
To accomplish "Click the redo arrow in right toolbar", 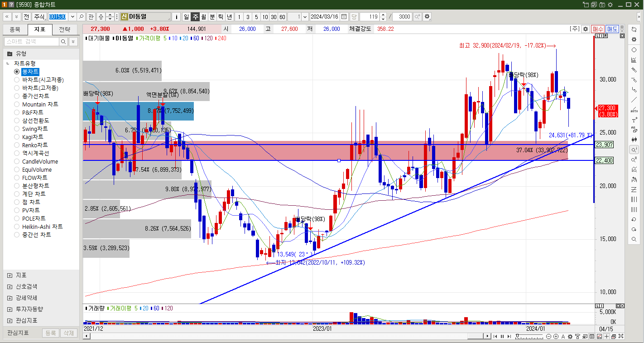I will 634,229.
